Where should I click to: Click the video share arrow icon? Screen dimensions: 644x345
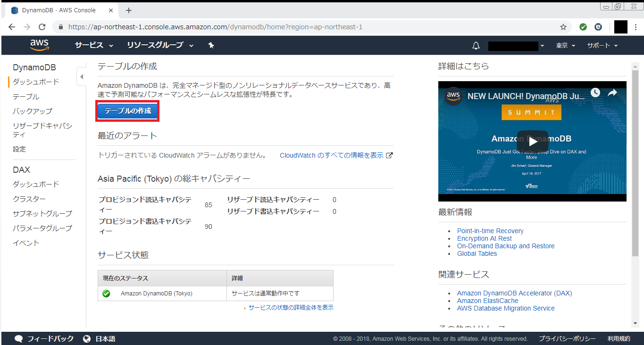[612, 93]
